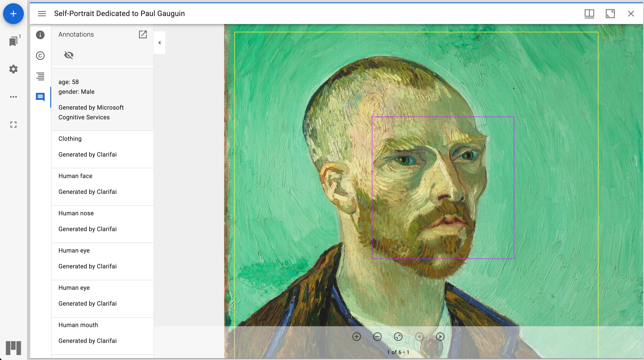Go to next canvas item

click(x=440, y=337)
